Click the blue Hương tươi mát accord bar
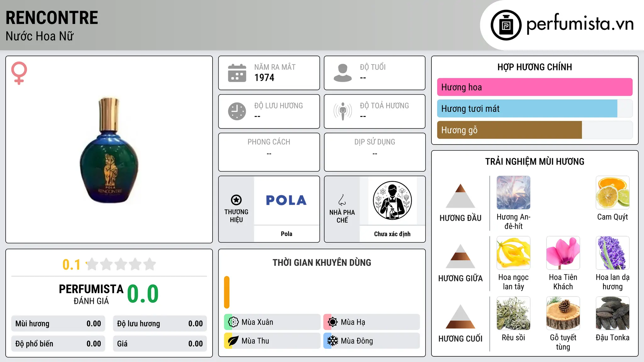The width and height of the screenshot is (644, 362). (527, 108)
